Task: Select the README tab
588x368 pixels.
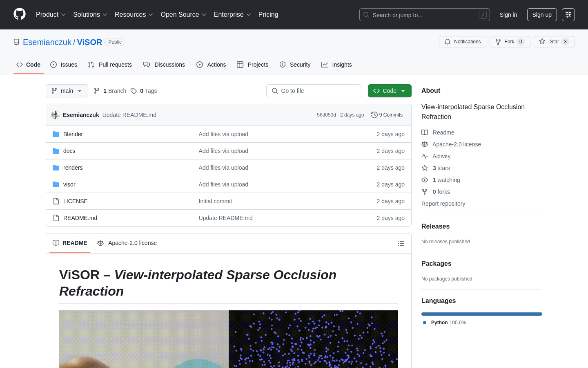Action: (70, 243)
